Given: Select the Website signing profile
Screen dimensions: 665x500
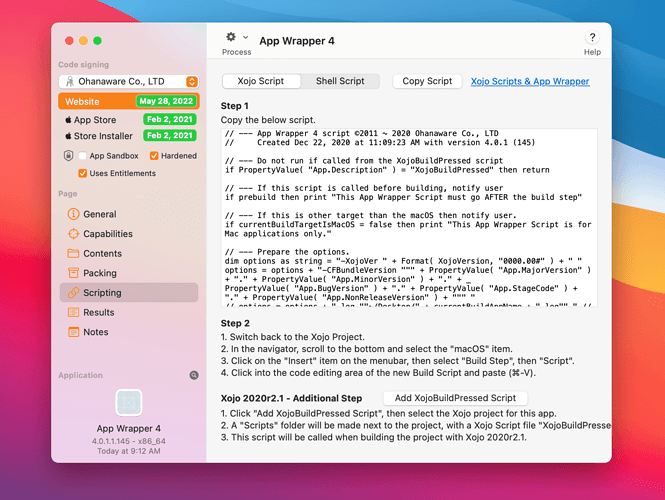Looking at the screenshot, I should (129, 101).
